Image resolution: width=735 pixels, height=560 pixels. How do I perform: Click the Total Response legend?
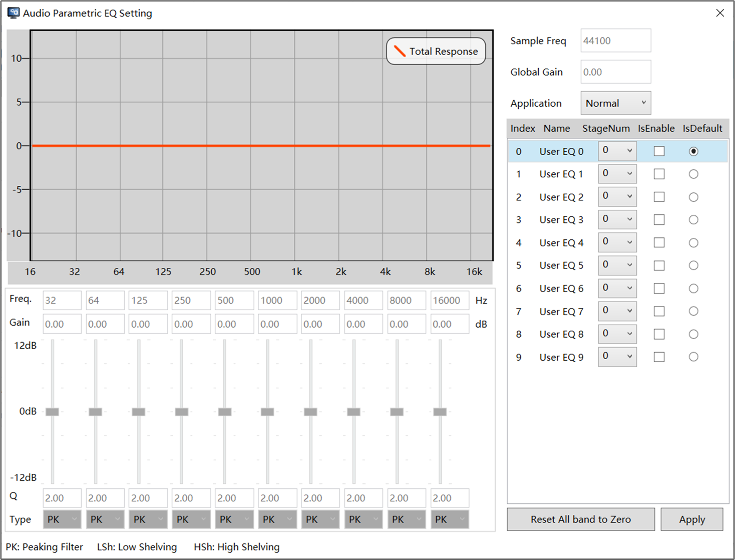click(x=436, y=51)
